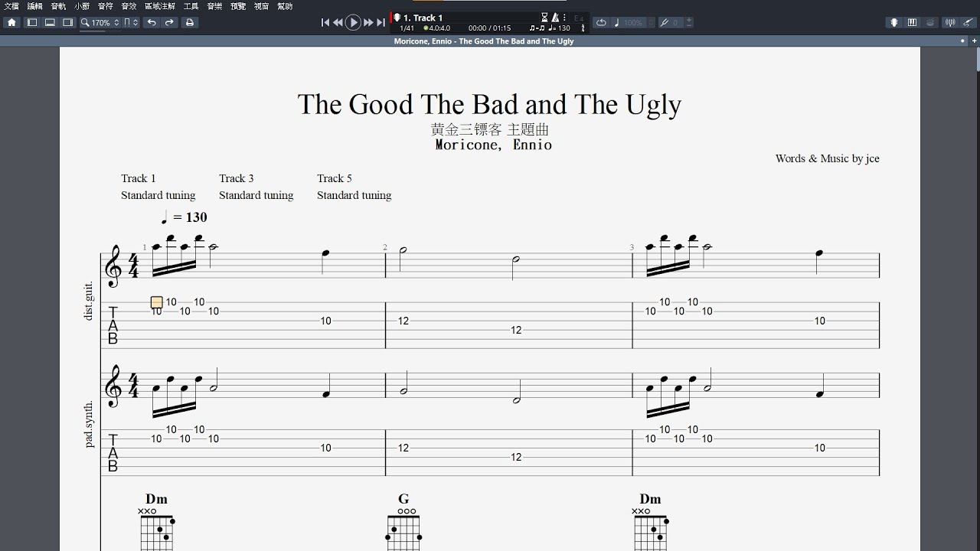Open the 預覽 menu
980x551 pixels.
238,6
